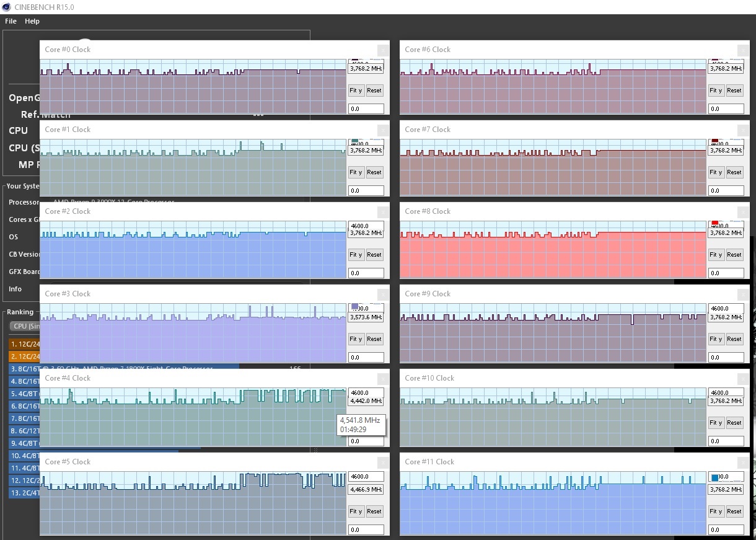Click Fit y in Core #7 Clock graph
756x540 pixels.
point(716,172)
